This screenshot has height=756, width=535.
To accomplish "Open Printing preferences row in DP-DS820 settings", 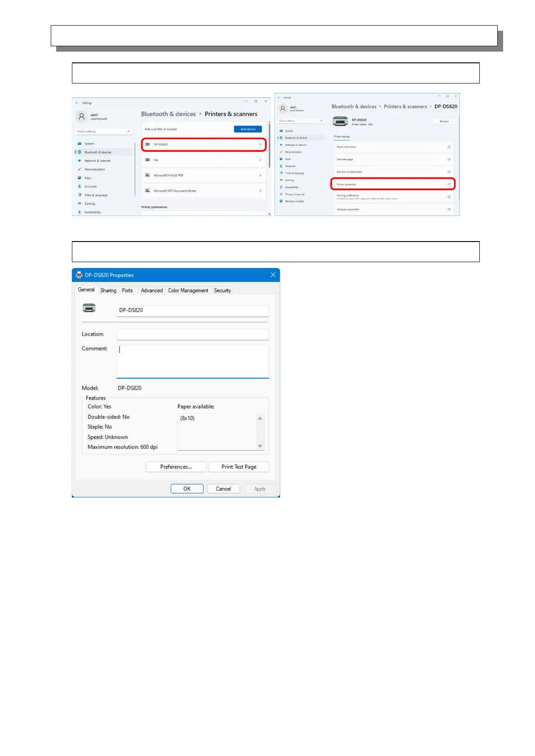I will tap(393, 197).
